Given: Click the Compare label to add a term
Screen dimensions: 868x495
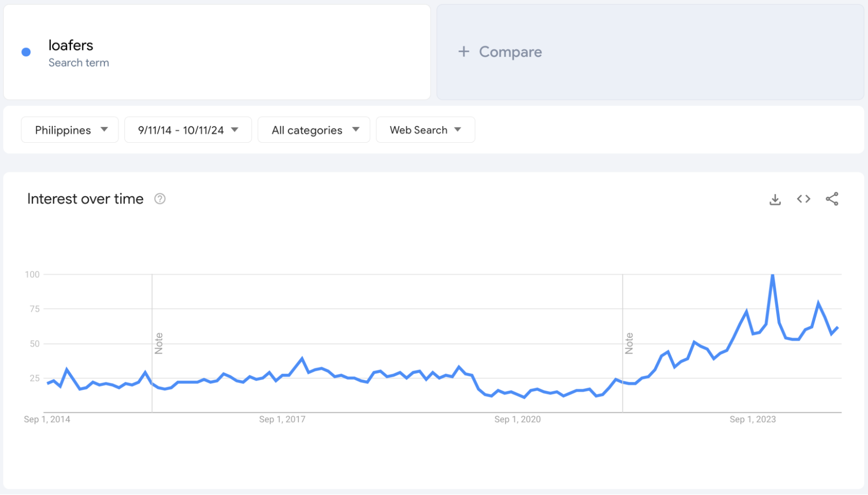Looking at the screenshot, I should tap(510, 52).
